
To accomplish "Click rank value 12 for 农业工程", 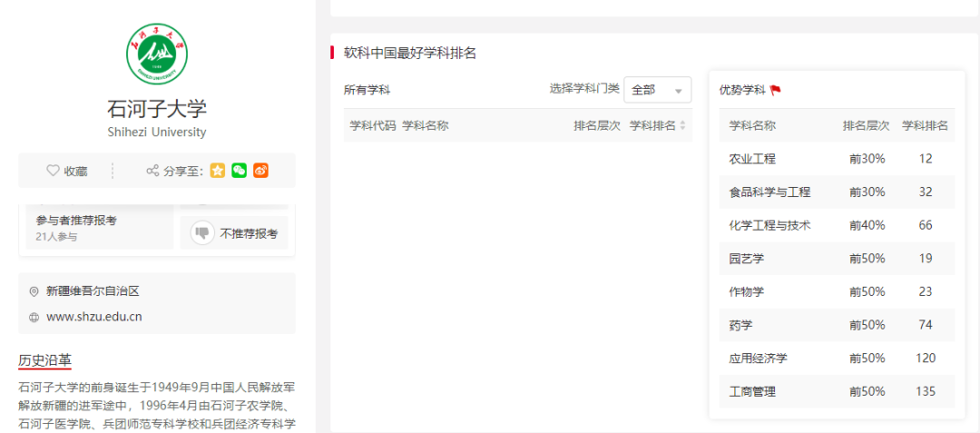I will coord(926,159).
